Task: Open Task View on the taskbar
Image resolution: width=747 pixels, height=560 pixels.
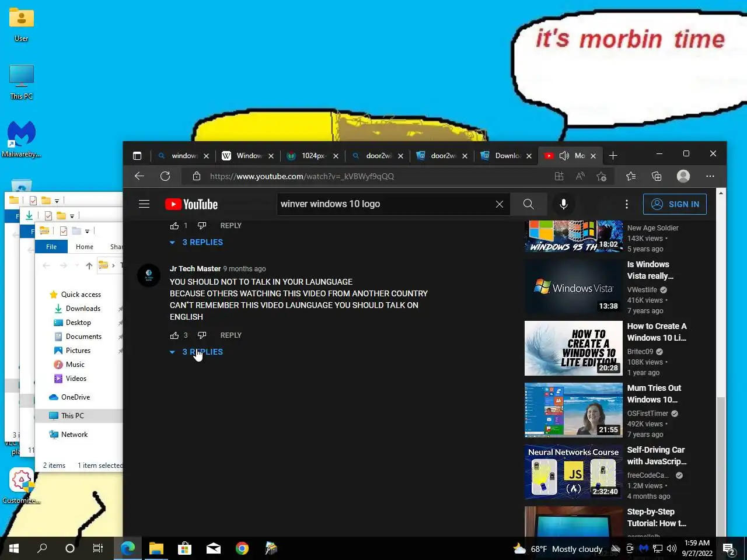Action: [98, 548]
